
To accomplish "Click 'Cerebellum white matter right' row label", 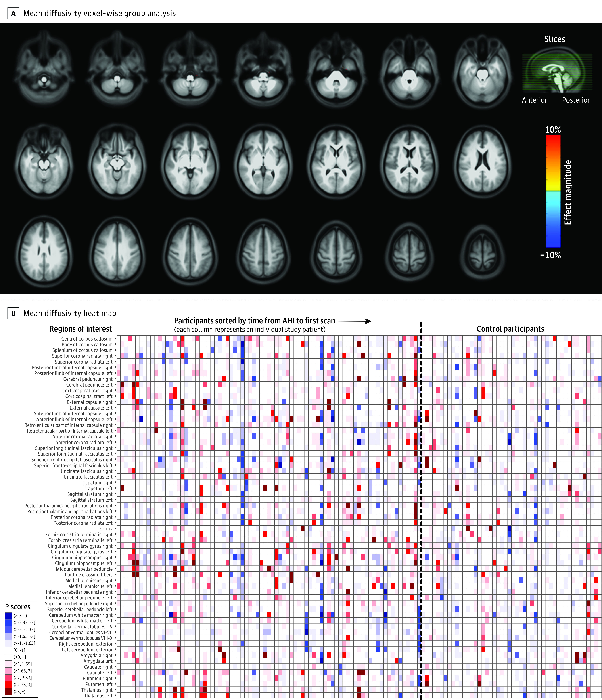I will click(x=81, y=615).
